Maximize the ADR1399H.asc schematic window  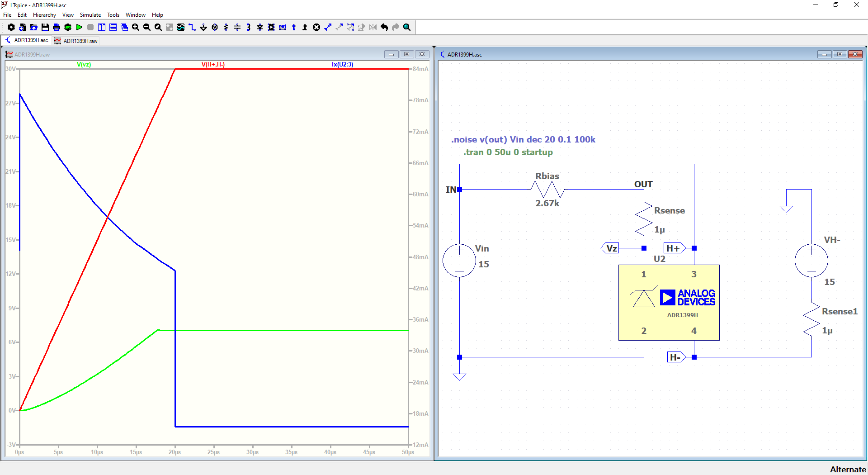pos(840,54)
